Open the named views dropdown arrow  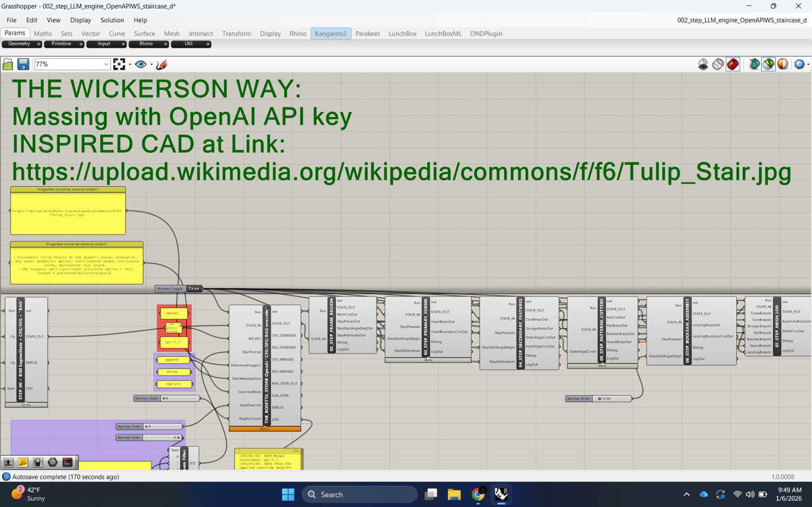[151, 64]
